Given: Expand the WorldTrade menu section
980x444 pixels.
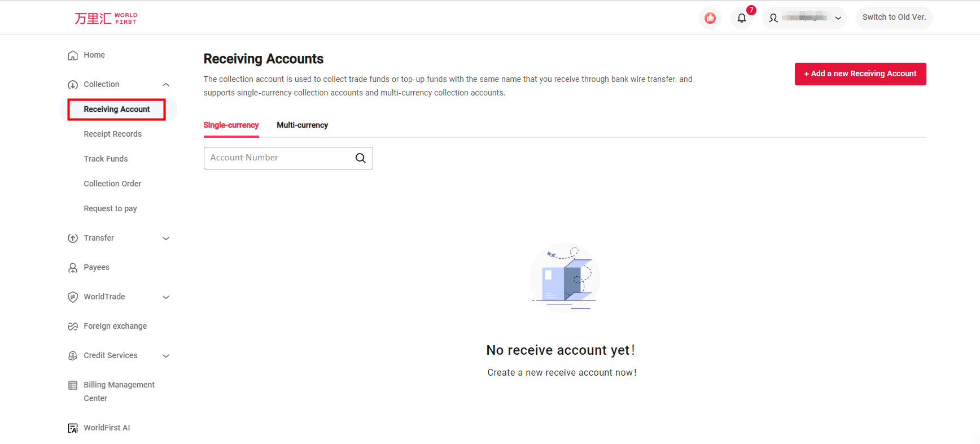Looking at the screenshot, I should coord(166,297).
